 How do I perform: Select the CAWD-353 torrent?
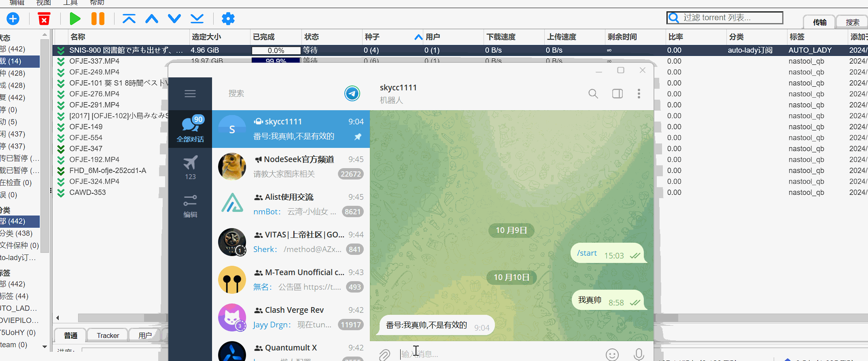pos(87,192)
